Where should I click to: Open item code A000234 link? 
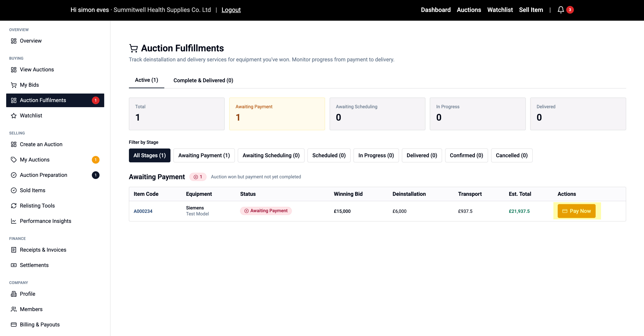pos(143,211)
